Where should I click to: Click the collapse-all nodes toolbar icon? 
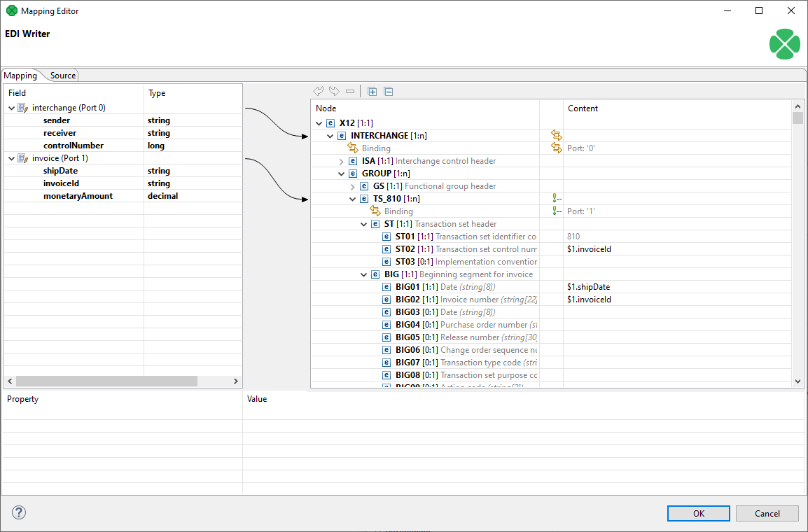(388, 91)
